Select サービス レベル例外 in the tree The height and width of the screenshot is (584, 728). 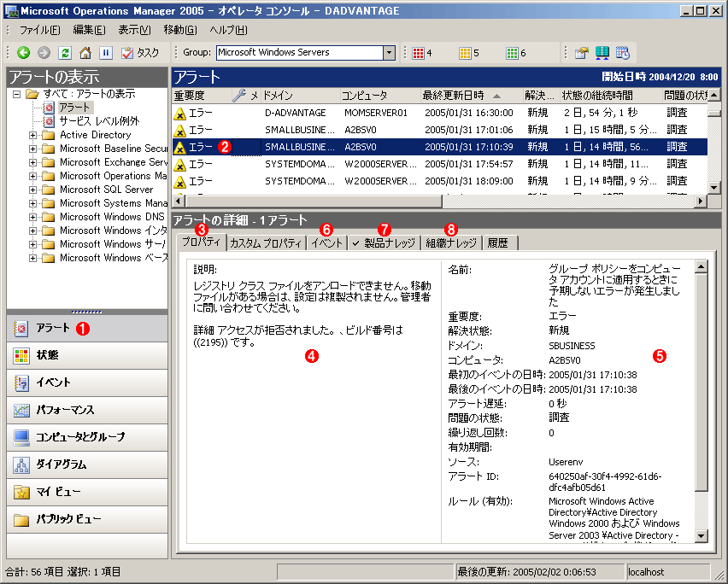(99, 121)
